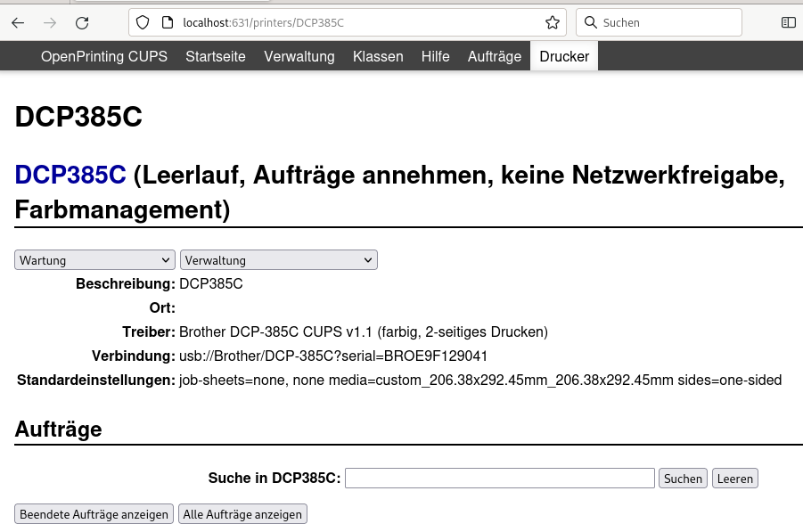Viewport: 803px width, 532px height.
Task: Click the driver text Brother DCP-385C CUPS v1.1
Action: pyautogui.click(x=364, y=331)
